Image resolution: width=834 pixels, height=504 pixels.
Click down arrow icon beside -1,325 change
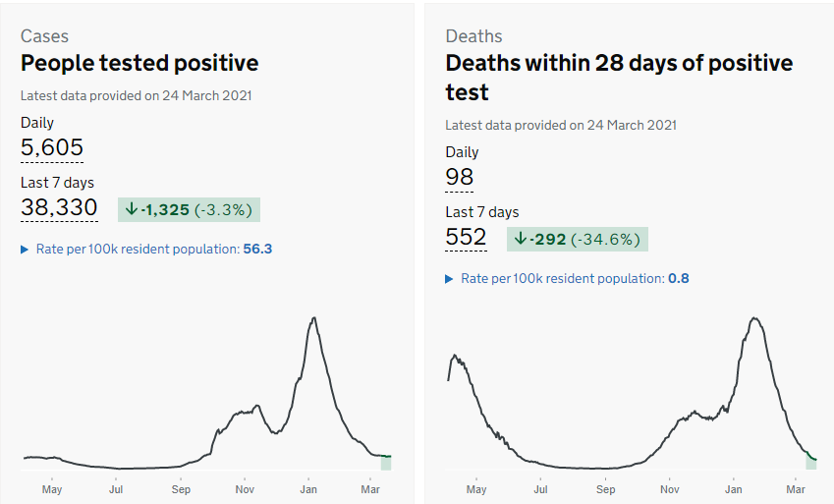pos(132,209)
